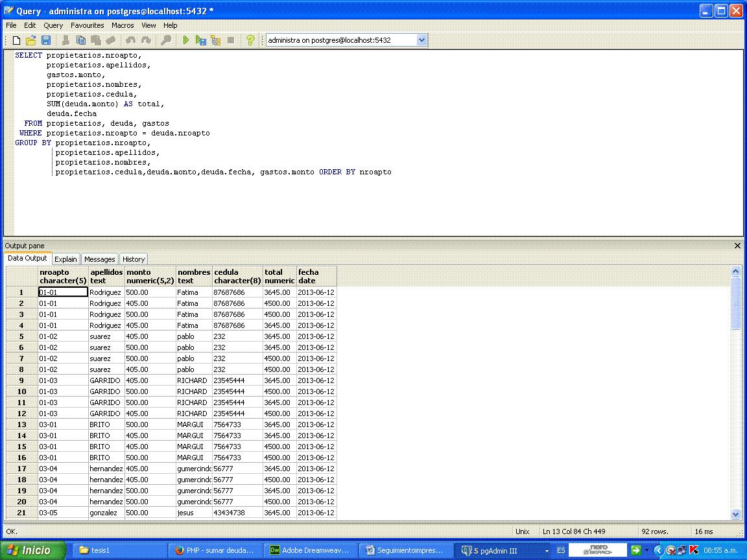Click the green Nero search arrow button

635,550
